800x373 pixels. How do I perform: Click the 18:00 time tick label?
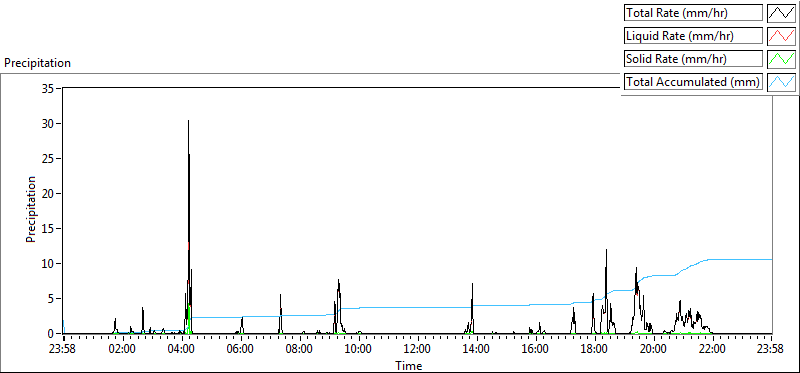click(594, 350)
